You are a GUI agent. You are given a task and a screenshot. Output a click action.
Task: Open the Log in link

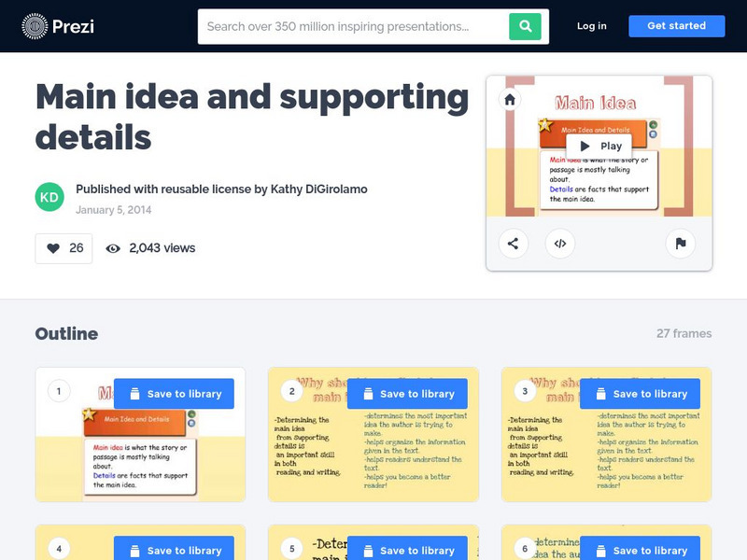(x=592, y=26)
